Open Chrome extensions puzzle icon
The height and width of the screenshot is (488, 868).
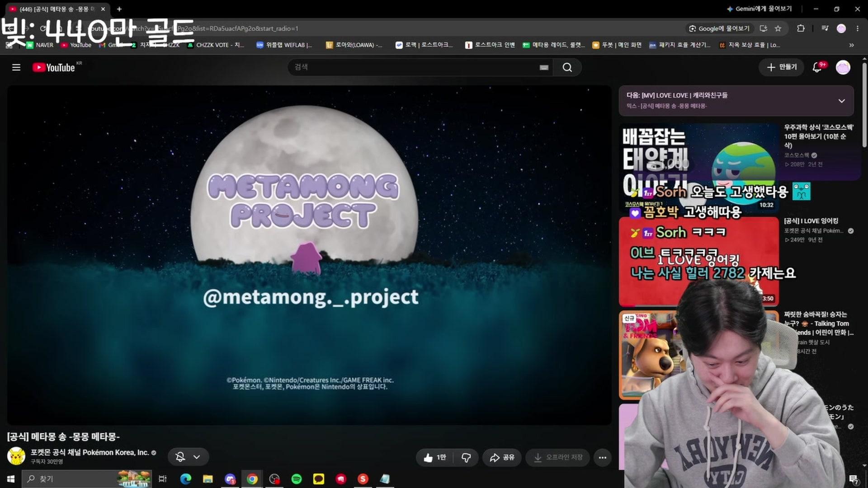point(801,28)
